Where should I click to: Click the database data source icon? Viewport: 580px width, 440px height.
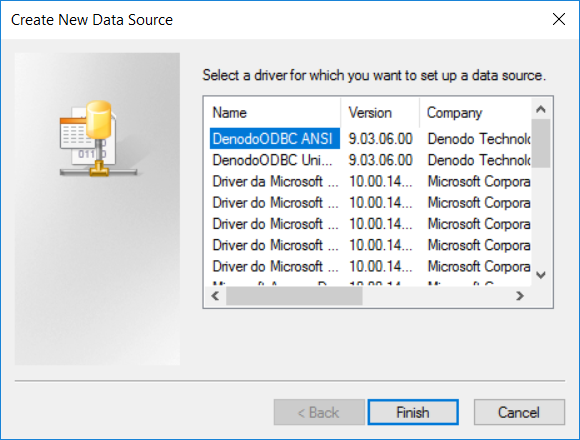98,139
